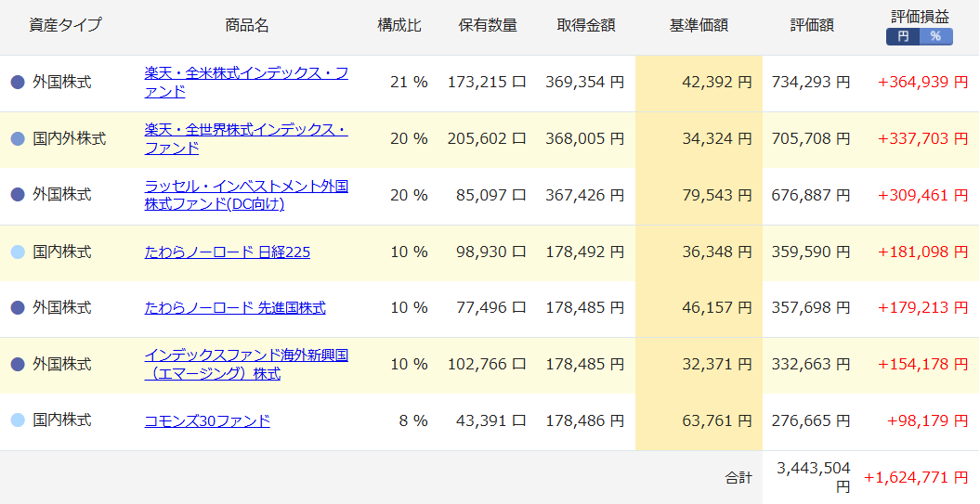Click color dot beside 国内外株式

click(x=19, y=138)
